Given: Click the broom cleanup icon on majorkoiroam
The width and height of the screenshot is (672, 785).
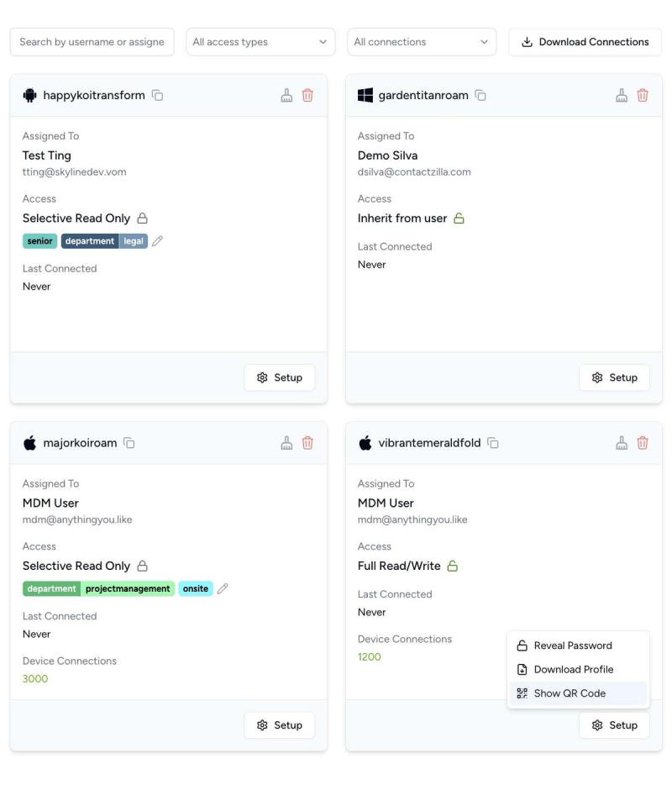Looking at the screenshot, I should [x=286, y=443].
